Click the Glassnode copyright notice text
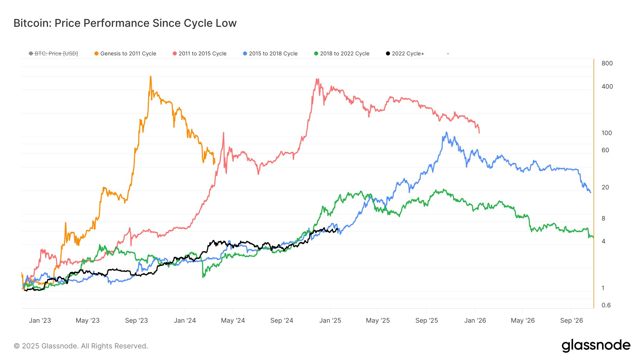644x362 pixels. tap(81, 346)
